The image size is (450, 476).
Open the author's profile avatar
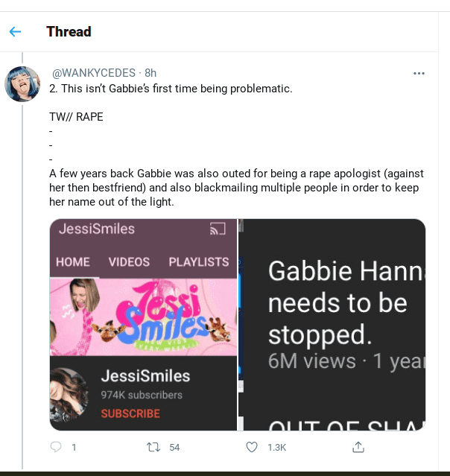pos(23,84)
